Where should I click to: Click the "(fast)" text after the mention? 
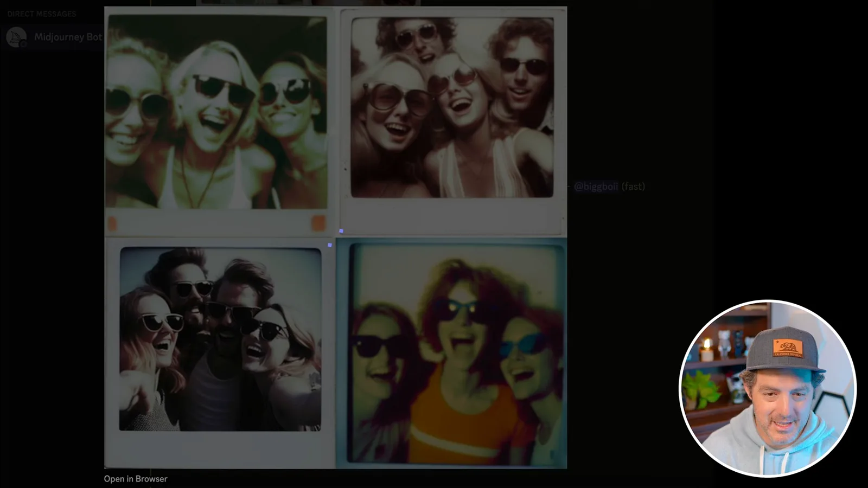point(633,187)
